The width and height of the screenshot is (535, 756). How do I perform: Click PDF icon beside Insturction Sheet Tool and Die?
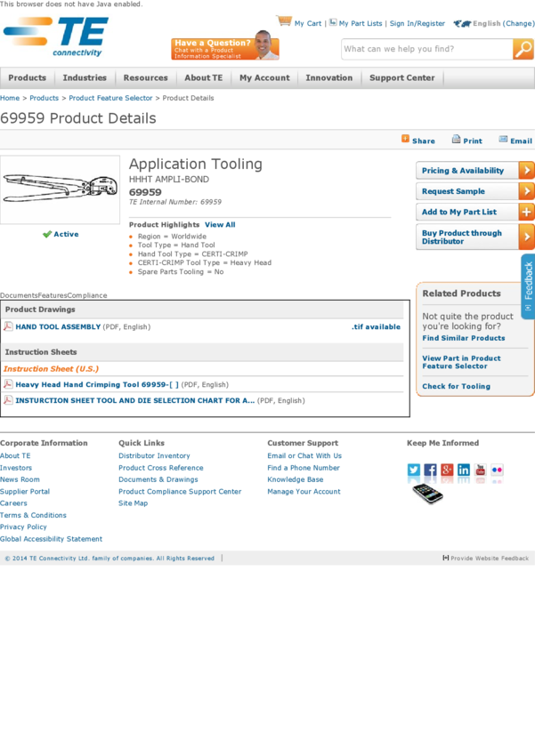pyautogui.click(x=8, y=400)
